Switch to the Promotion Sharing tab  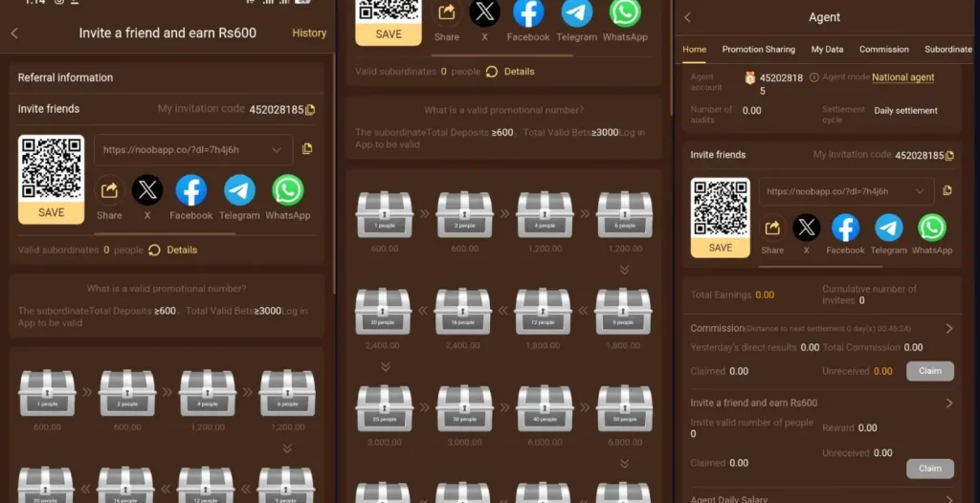(759, 50)
